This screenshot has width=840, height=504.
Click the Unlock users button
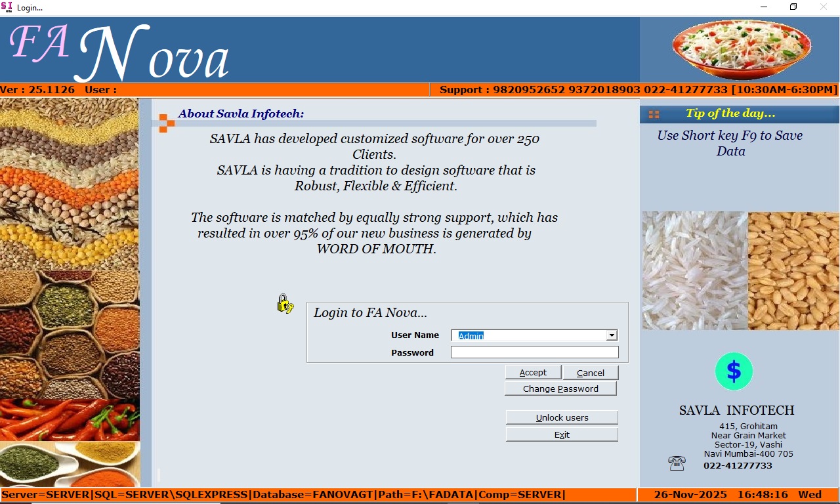click(x=562, y=418)
